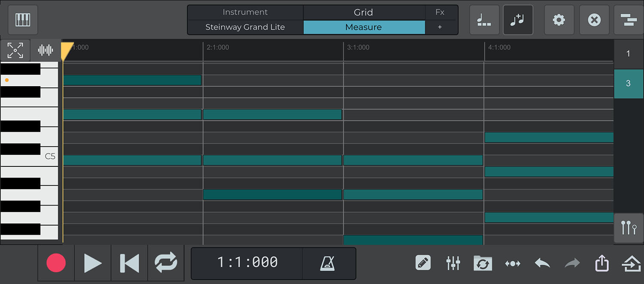The width and height of the screenshot is (644, 284).
Task: Open the Measure grid size selector
Action: pyautogui.click(x=364, y=27)
